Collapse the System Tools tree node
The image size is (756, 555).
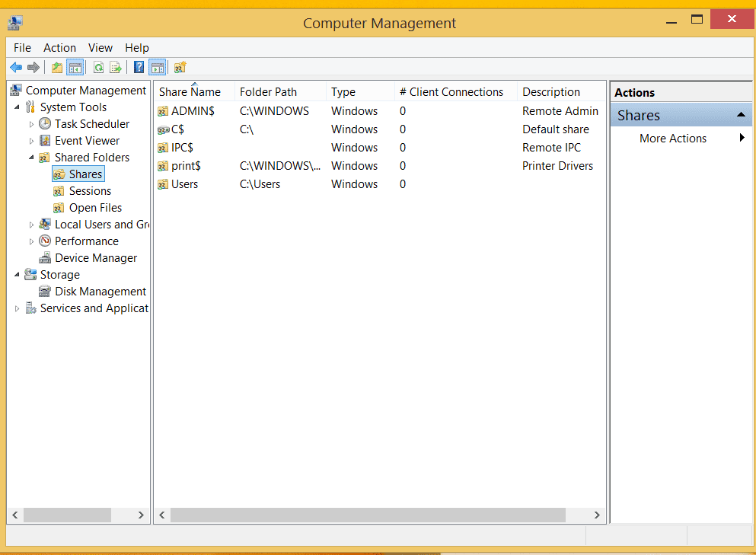coord(17,107)
